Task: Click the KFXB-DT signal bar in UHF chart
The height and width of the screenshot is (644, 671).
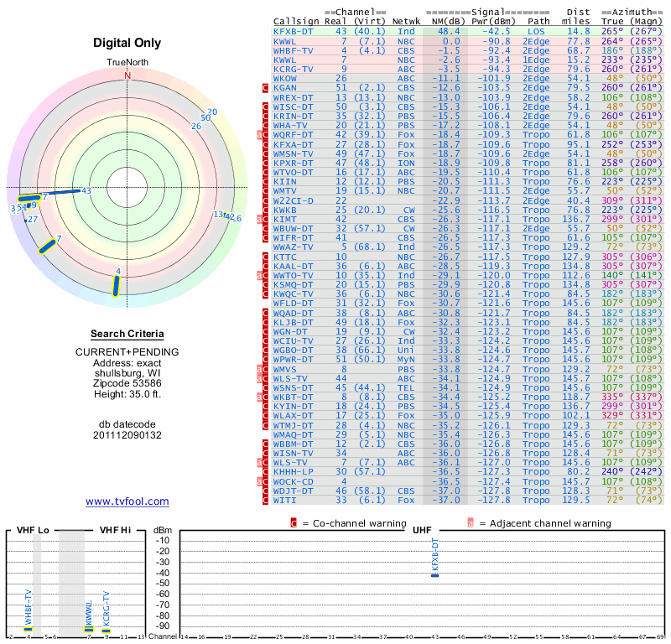Action: pyautogui.click(x=434, y=574)
